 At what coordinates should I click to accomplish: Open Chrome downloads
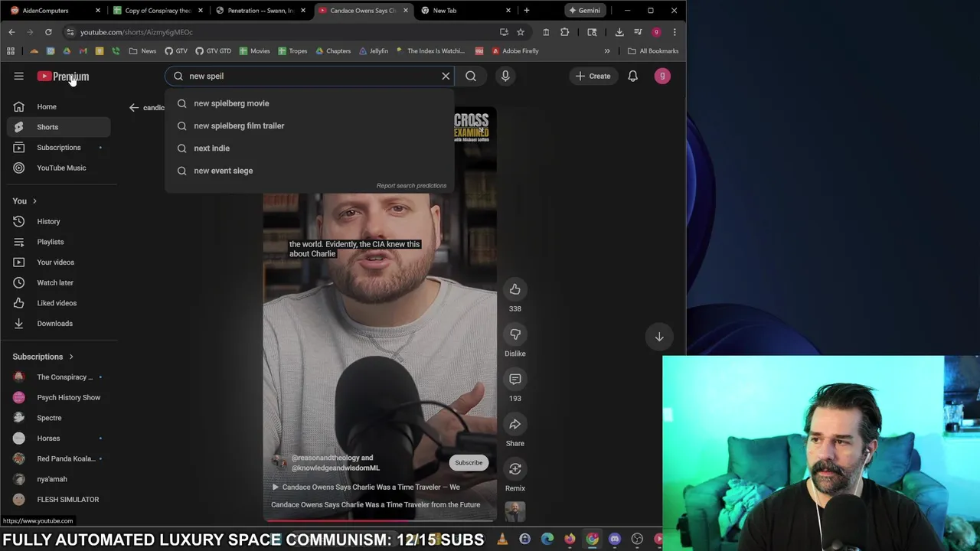tap(619, 32)
